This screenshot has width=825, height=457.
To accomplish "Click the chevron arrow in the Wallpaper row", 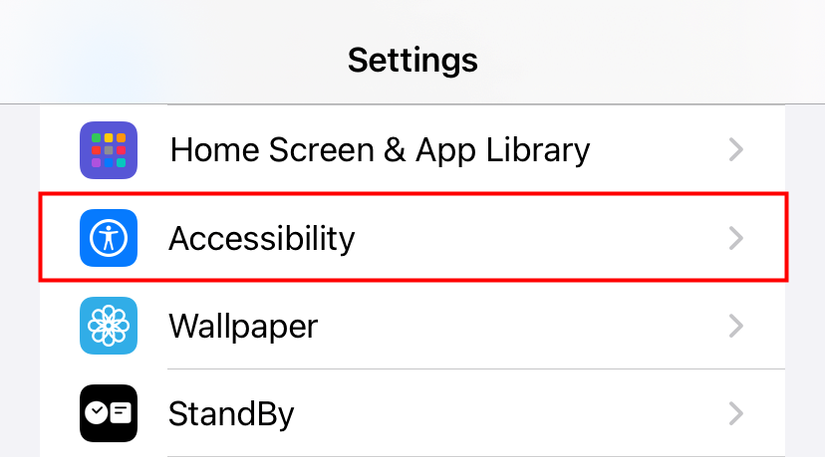I will pyautogui.click(x=736, y=326).
